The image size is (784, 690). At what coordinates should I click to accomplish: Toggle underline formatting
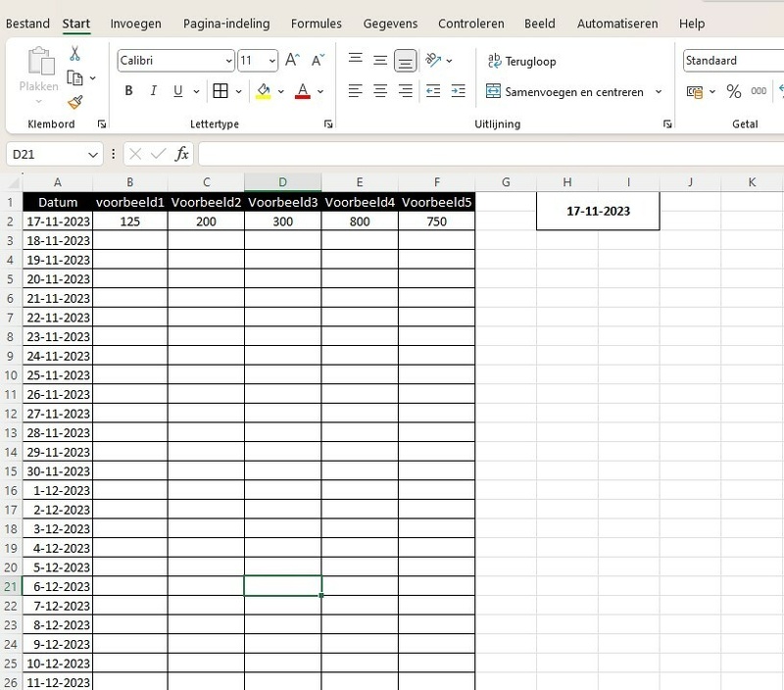coord(178,91)
